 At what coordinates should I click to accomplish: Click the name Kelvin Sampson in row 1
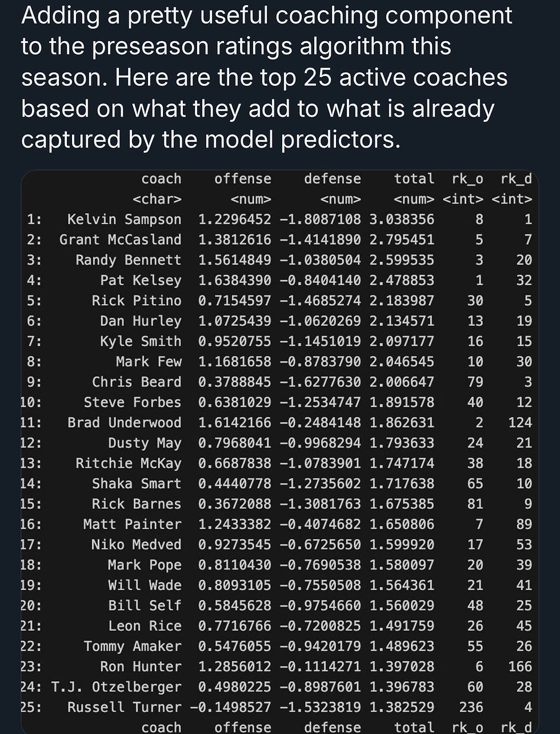124,220
